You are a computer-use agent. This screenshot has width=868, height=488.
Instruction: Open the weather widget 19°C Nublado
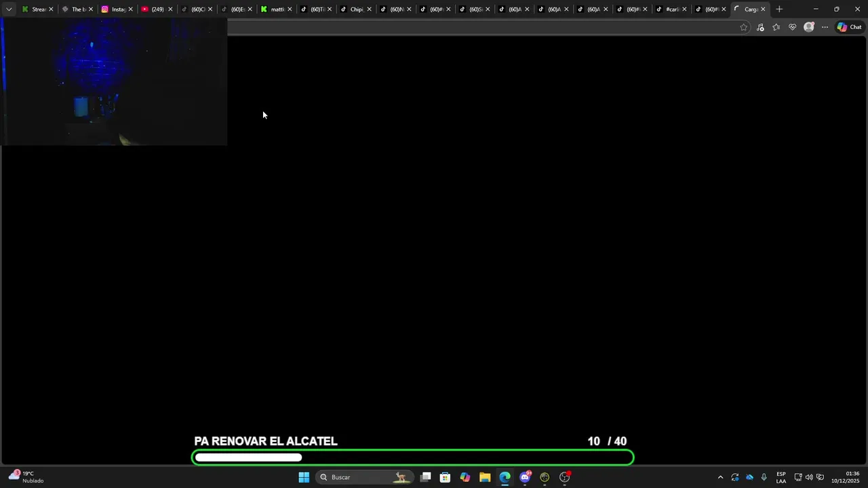point(27,477)
